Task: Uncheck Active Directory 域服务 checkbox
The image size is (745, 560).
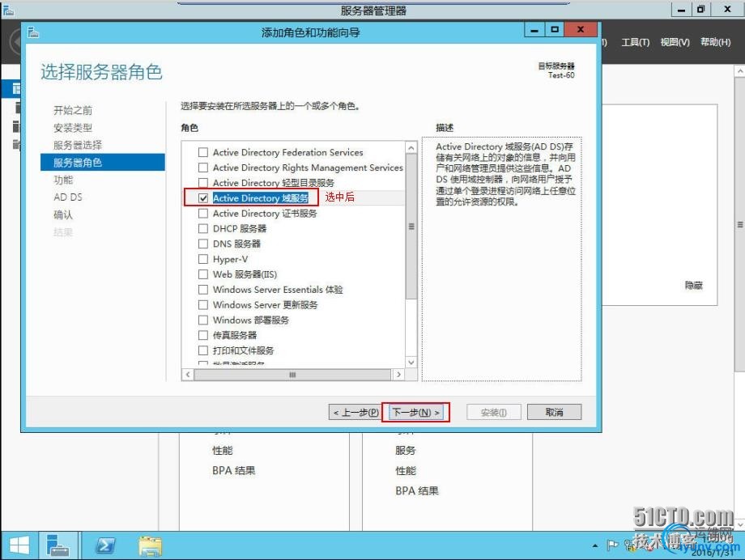Action: pos(203,198)
